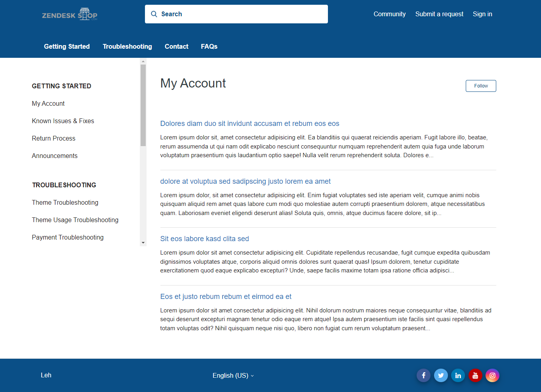Select Known Issues & Fixes in sidebar
The width and height of the screenshot is (541, 392).
(x=63, y=121)
